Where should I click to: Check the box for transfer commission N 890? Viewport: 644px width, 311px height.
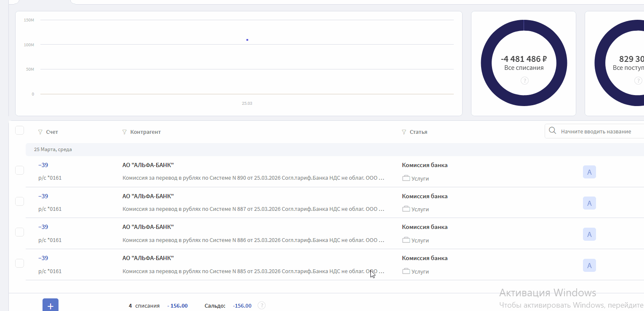[19, 170]
